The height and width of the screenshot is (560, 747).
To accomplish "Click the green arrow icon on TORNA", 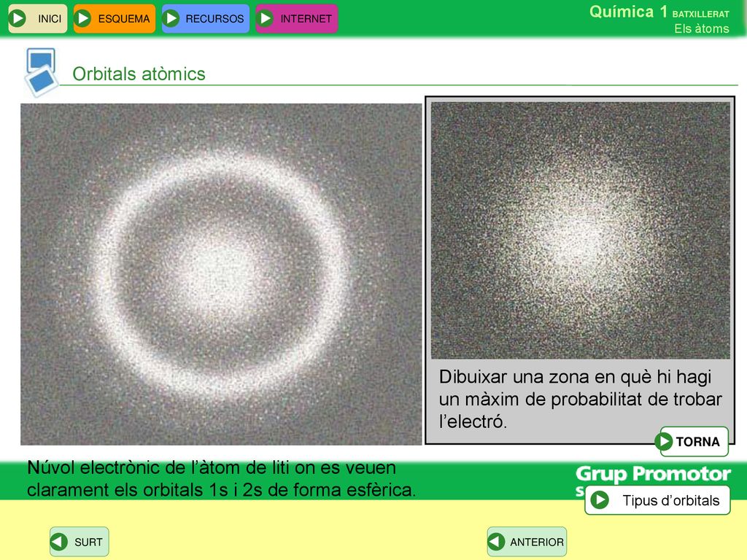I will (x=664, y=441).
